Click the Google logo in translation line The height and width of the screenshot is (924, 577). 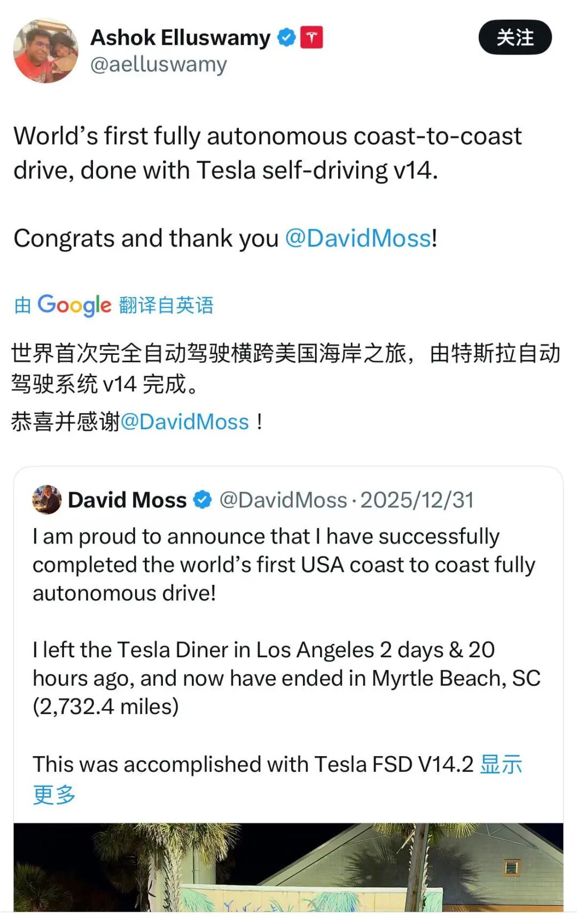(x=74, y=305)
